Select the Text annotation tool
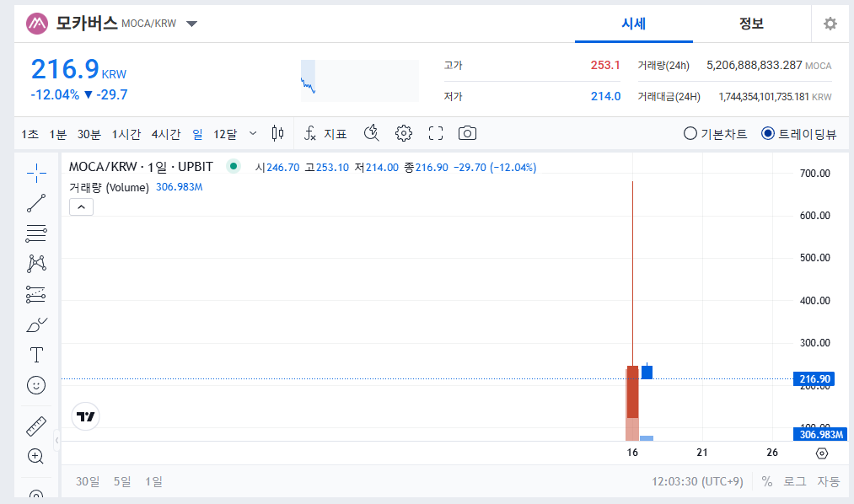The width and height of the screenshot is (854, 504). [x=36, y=355]
